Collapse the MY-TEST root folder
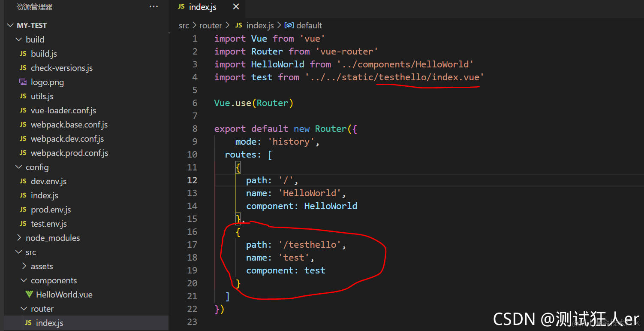This screenshot has width=644, height=331. [10, 25]
